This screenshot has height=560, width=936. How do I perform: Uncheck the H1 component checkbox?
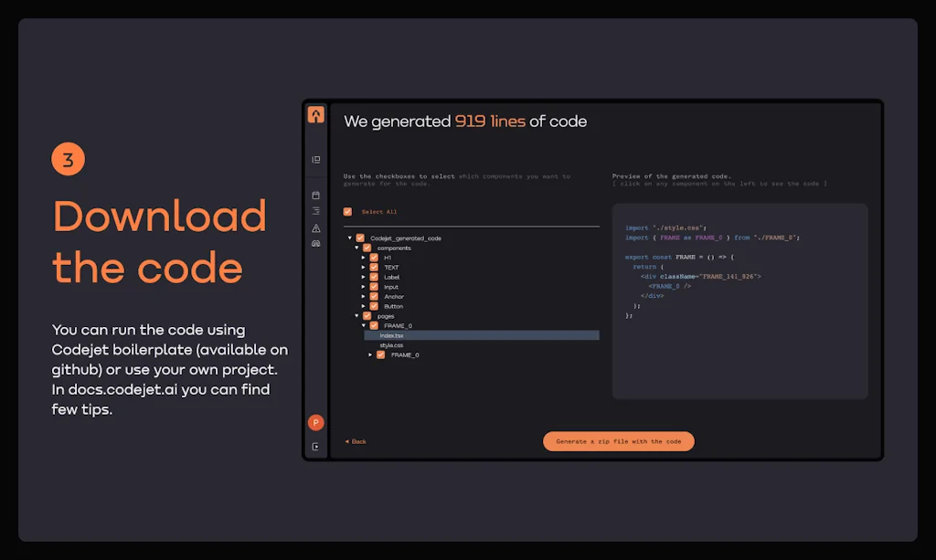click(374, 258)
